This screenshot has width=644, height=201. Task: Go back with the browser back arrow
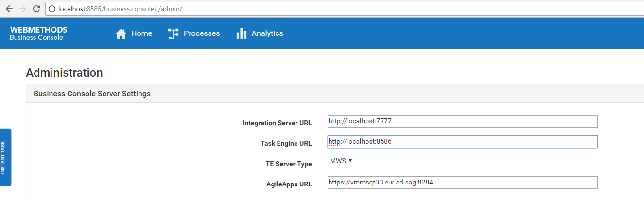9,9
